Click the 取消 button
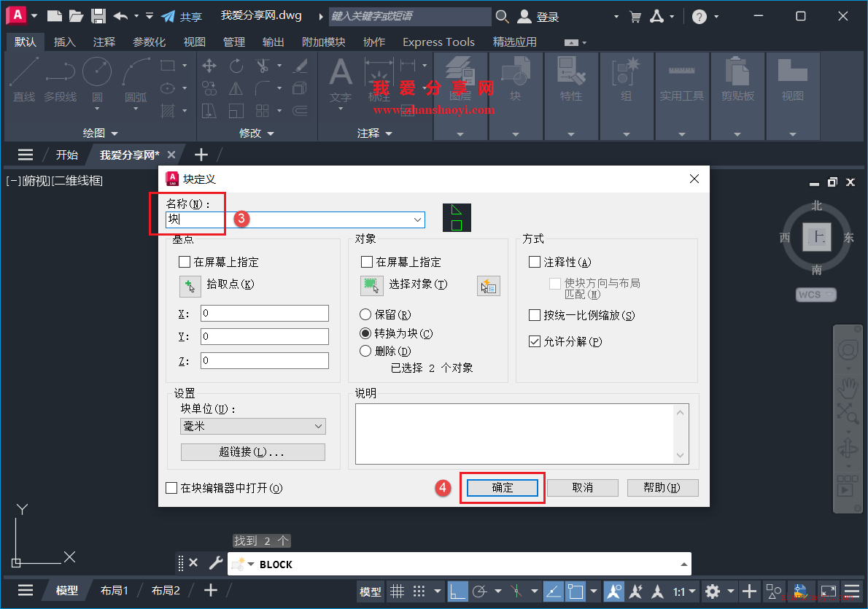This screenshot has width=868, height=609. point(582,488)
